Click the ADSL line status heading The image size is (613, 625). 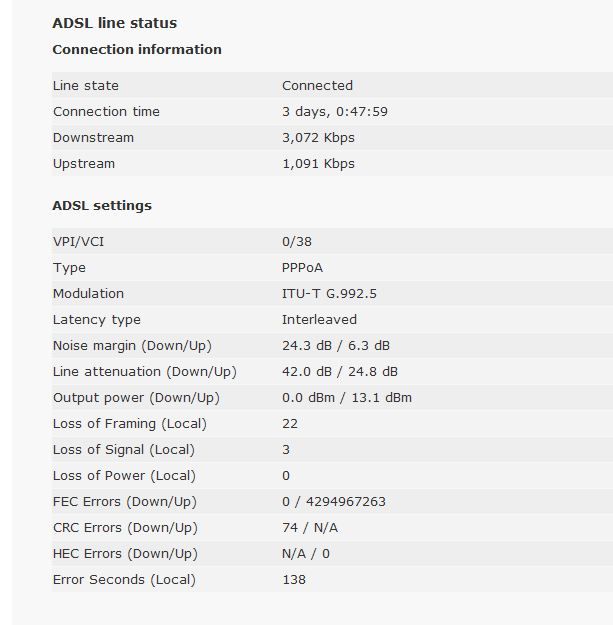114,23
